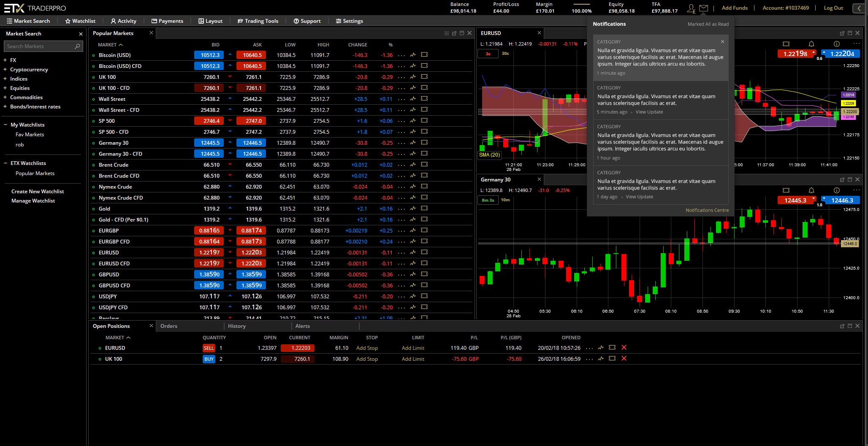Switch to the Orders tab
This screenshot has height=446, width=868.
(x=169, y=326)
